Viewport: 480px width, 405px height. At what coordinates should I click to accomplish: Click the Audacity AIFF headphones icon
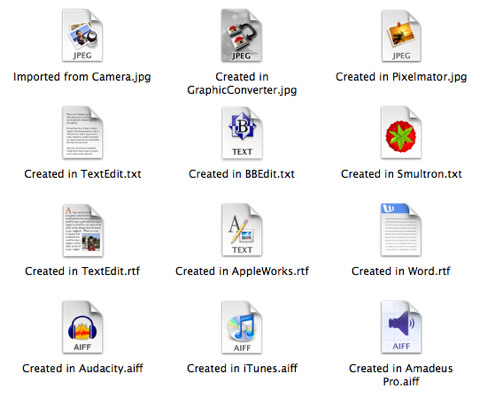pos(82,327)
